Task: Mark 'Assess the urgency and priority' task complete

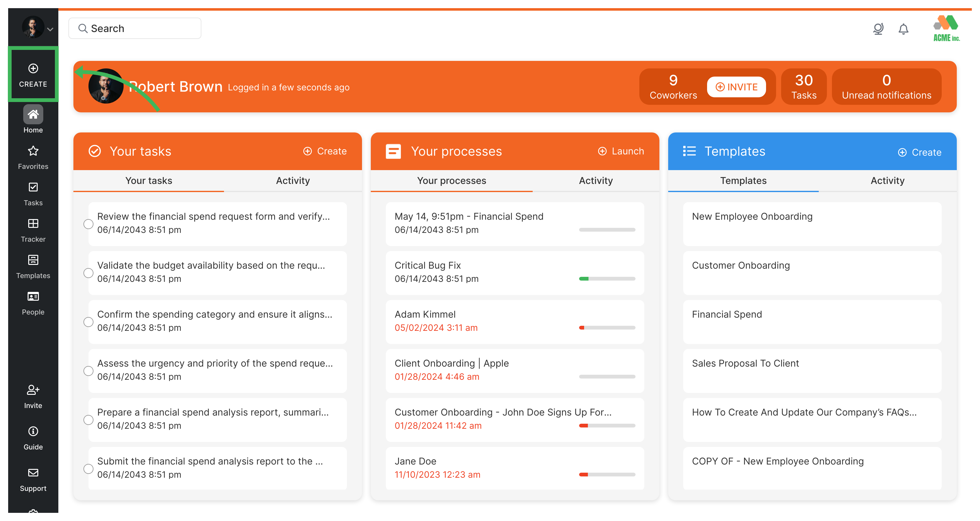Action: tap(88, 371)
